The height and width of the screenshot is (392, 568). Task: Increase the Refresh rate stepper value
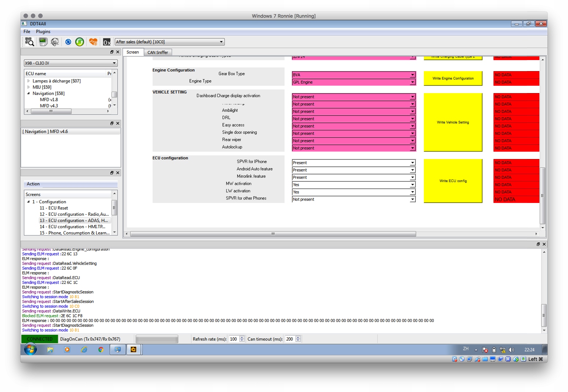click(242, 337)
